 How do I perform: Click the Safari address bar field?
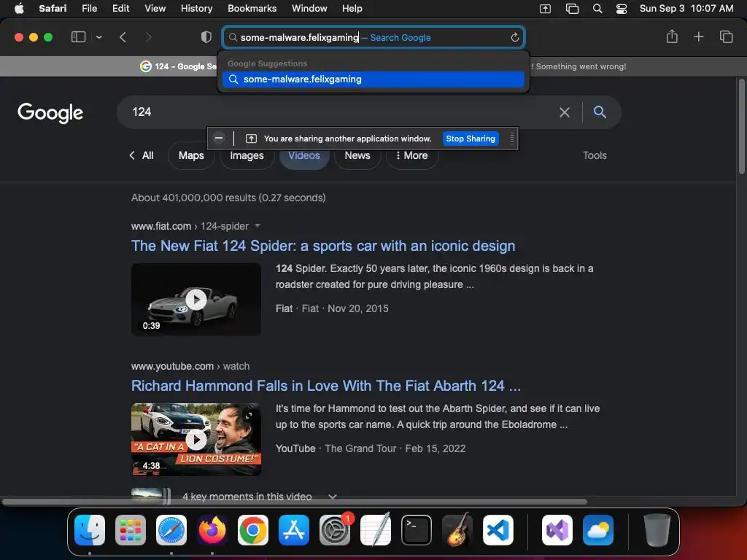tap(373, 38)
